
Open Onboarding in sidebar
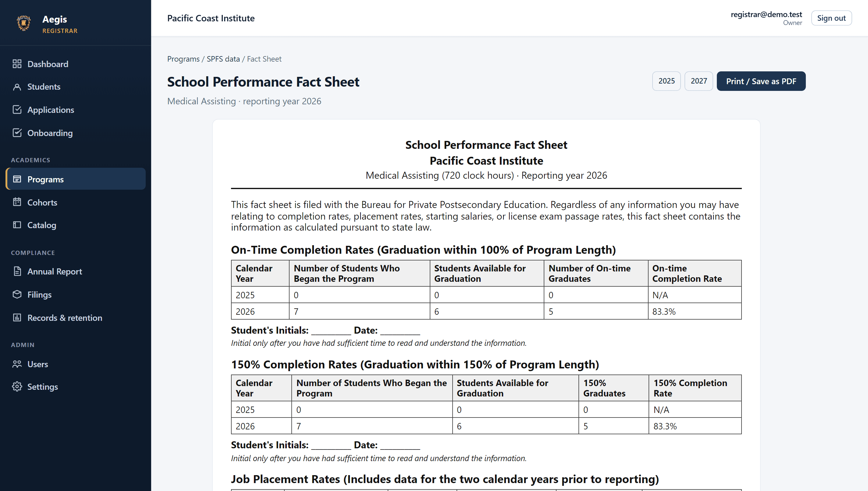coord(50,133)
